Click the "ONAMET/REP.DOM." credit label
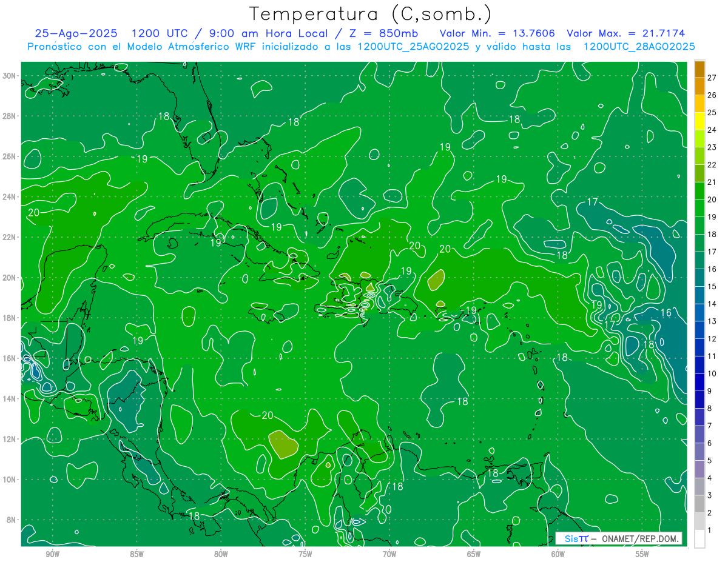Image resolution: width=728 pixels, height=562 pixels. (x=641, y=538)
